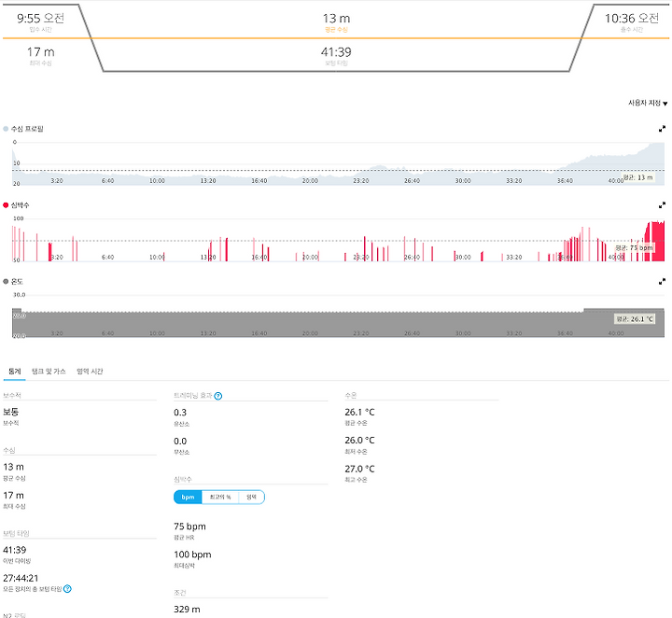This screenshot has width=672, height=618.
Task: Click the 9:55 오전 entry time
Action: tap(41, 19)
